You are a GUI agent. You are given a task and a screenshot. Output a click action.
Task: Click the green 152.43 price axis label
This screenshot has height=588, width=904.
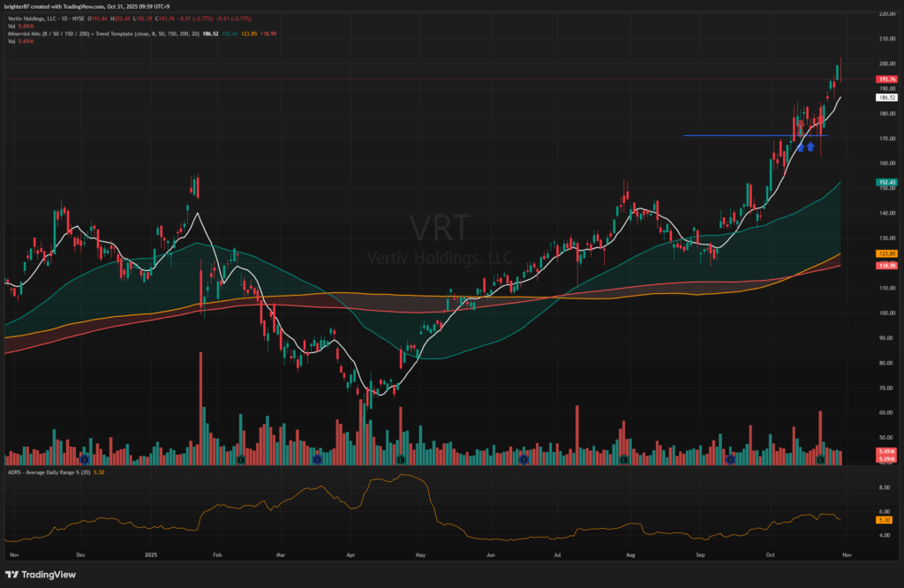pyautogui.click(x=886, y=182)
